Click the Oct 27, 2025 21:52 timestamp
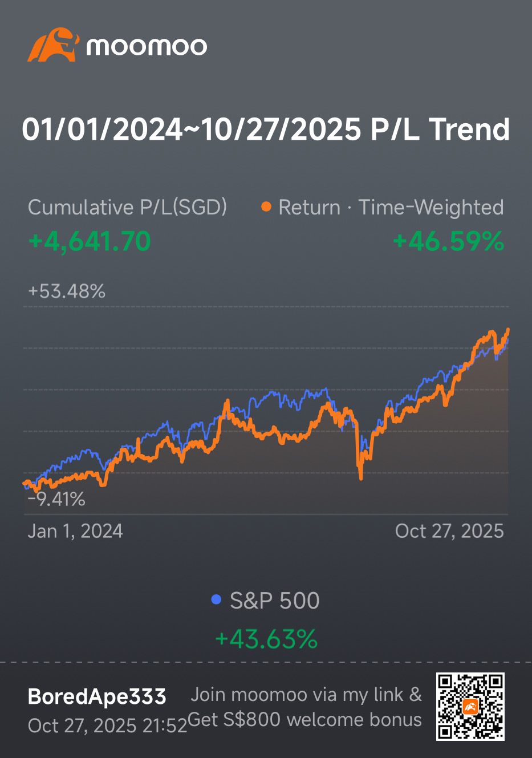The image size is (532, 758). tap(107, 725)
